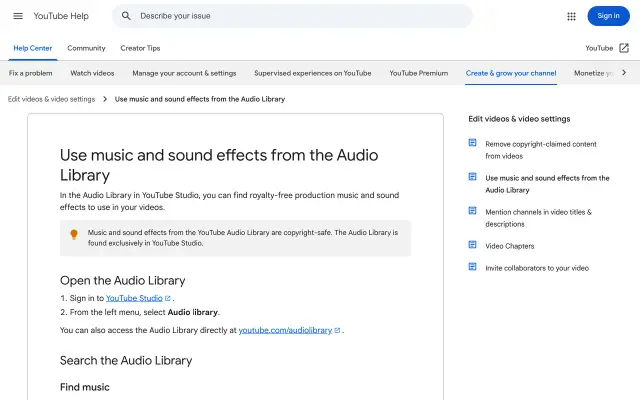This screenshot has width=640, height=400.
Task: Open Mention channels in video titles & descriptions
Action: pos(538,218)
